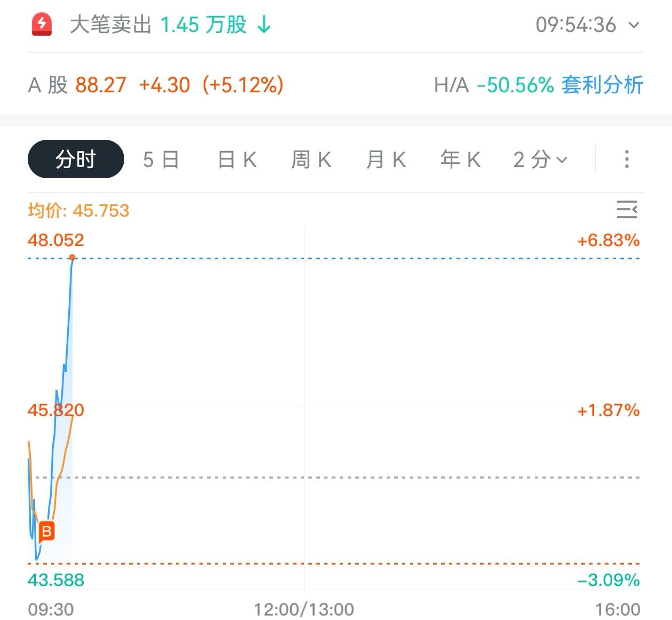Tap the orange B buy marker
672x620 pixels.
pos(46,531)
